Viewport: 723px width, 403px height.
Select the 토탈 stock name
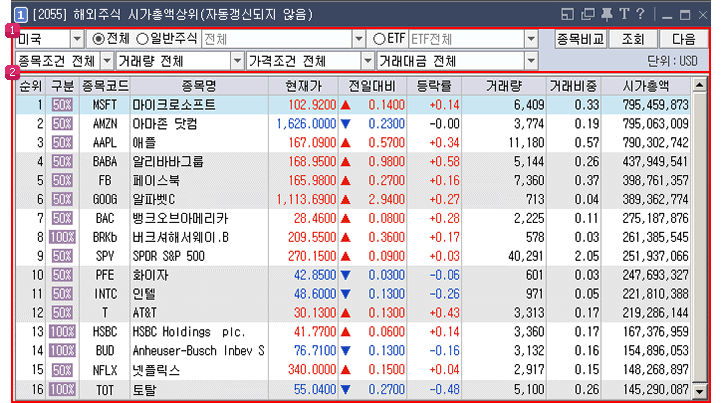click(x=144, y=390)
